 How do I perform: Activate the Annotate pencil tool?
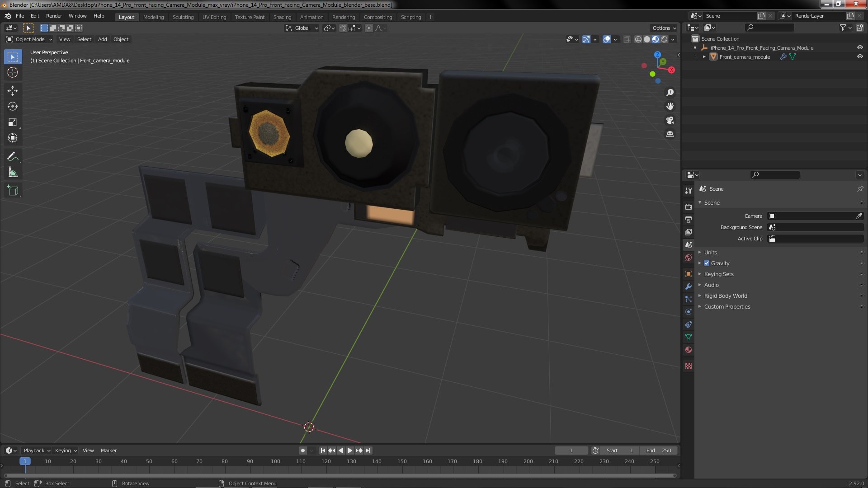click(13, 157)
